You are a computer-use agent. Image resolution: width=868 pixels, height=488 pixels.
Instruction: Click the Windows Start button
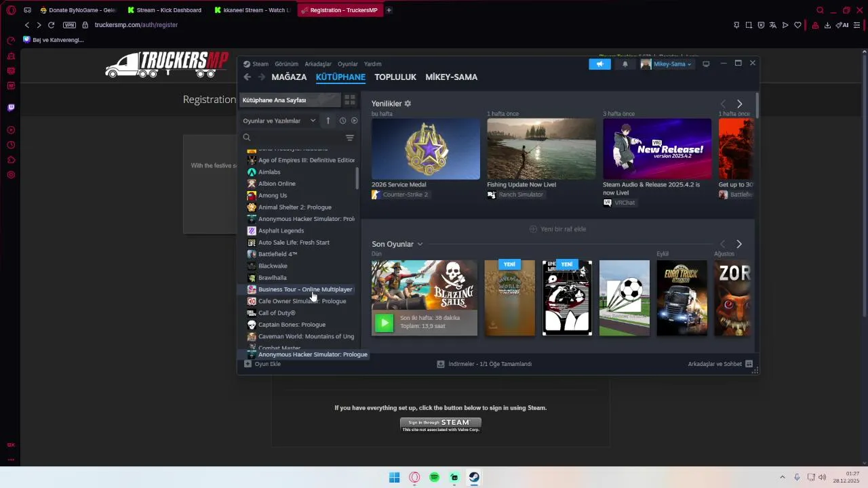coord(395,477)
